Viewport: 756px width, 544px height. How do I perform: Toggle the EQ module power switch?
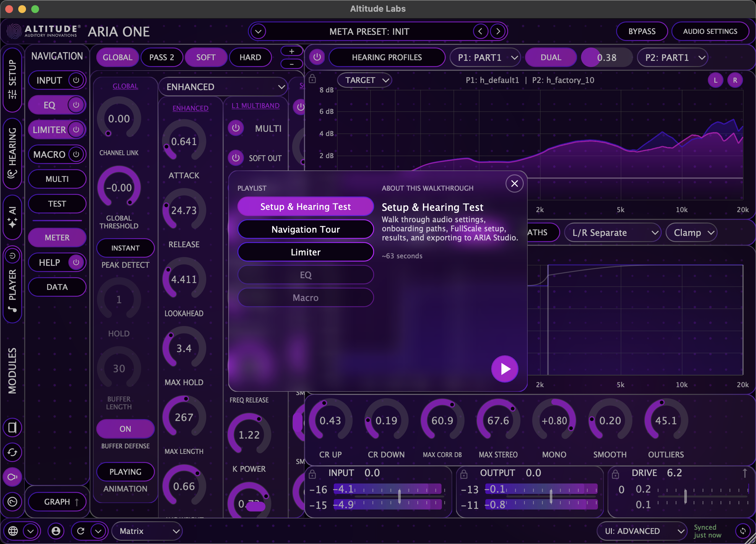point(76,105)
